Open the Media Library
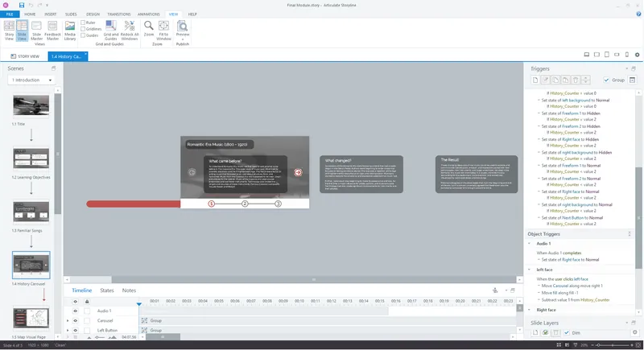The height and width of the screenshot is (350, 644). [x=70, y=31]
